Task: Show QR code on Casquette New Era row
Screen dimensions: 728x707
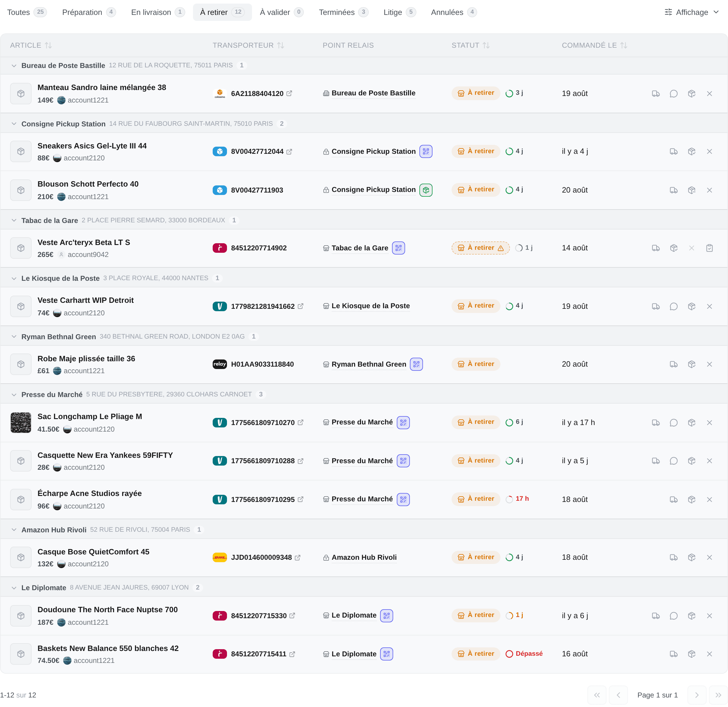Action: pos(403,461)
